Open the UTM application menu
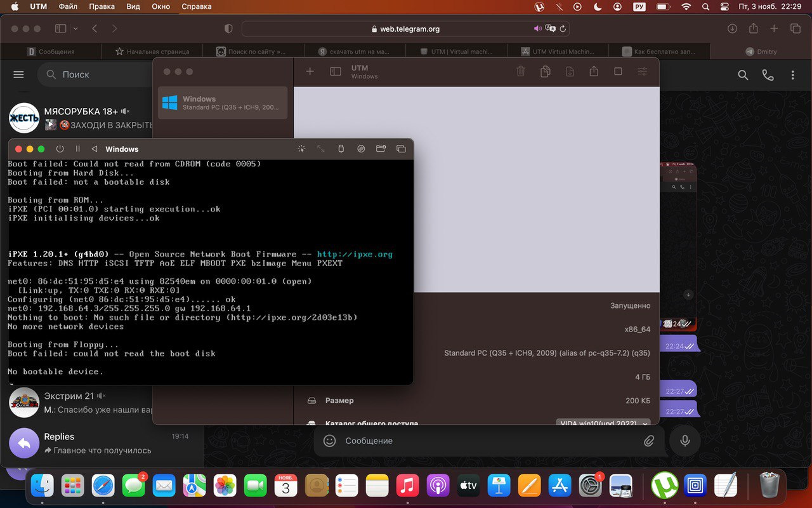 point(37,7)
